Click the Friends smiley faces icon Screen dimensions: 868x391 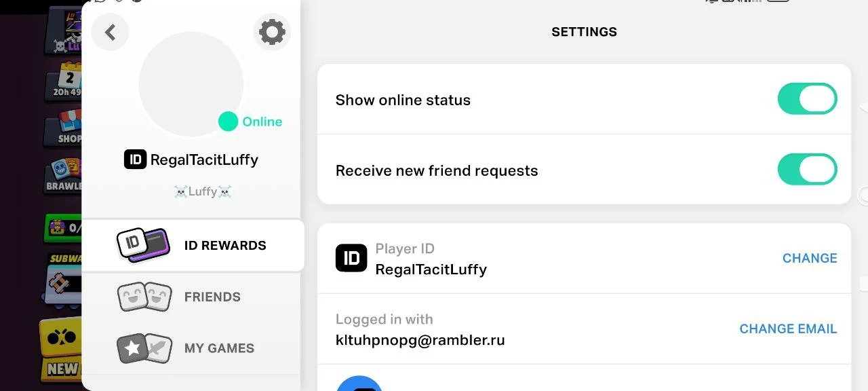(x=144, y=297)
